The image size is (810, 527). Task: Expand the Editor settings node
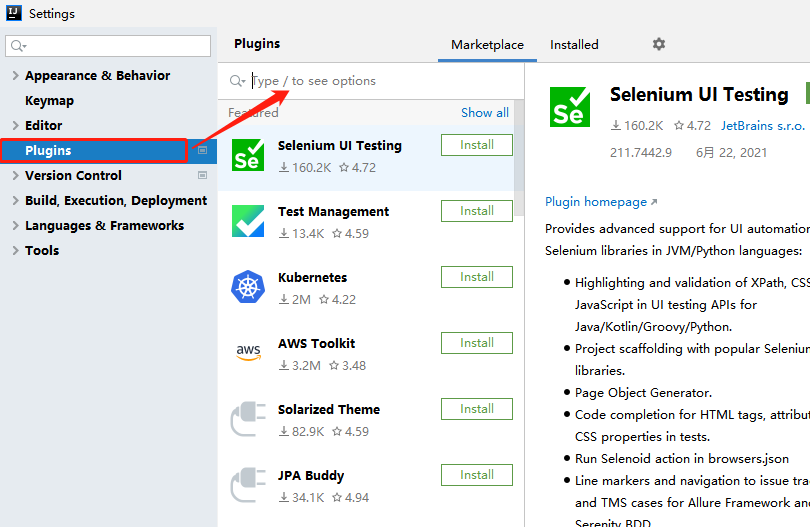point(15,126)
